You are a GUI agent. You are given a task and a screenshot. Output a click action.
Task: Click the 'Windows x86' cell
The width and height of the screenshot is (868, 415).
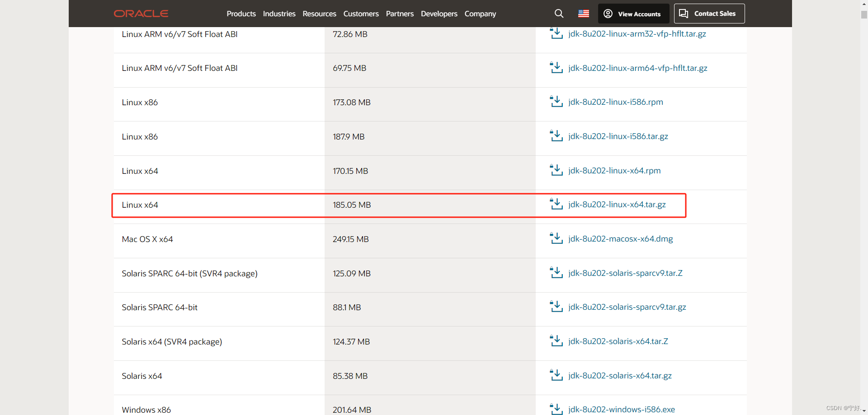click(219, 405)
